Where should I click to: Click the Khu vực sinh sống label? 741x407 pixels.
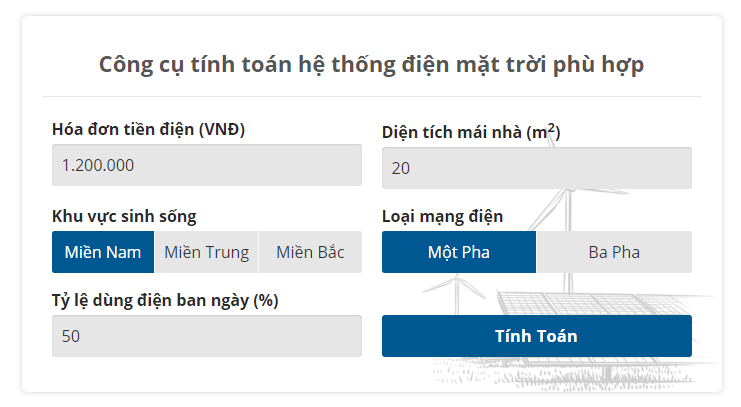point(124,216)
